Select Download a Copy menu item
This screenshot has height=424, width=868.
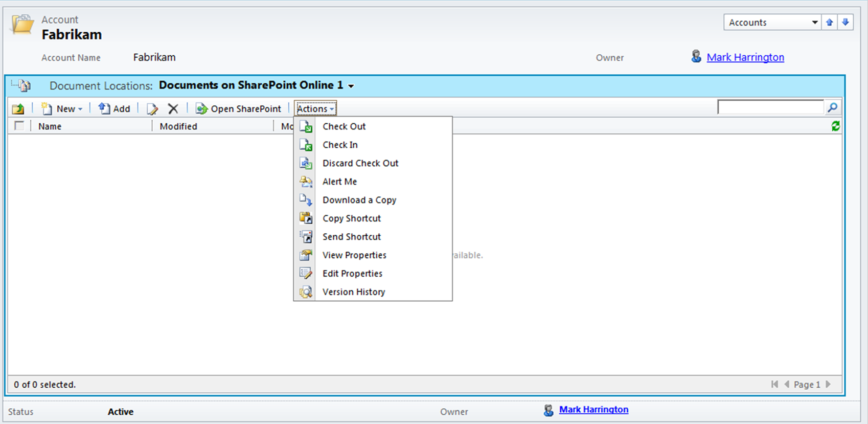pos(359,200)
